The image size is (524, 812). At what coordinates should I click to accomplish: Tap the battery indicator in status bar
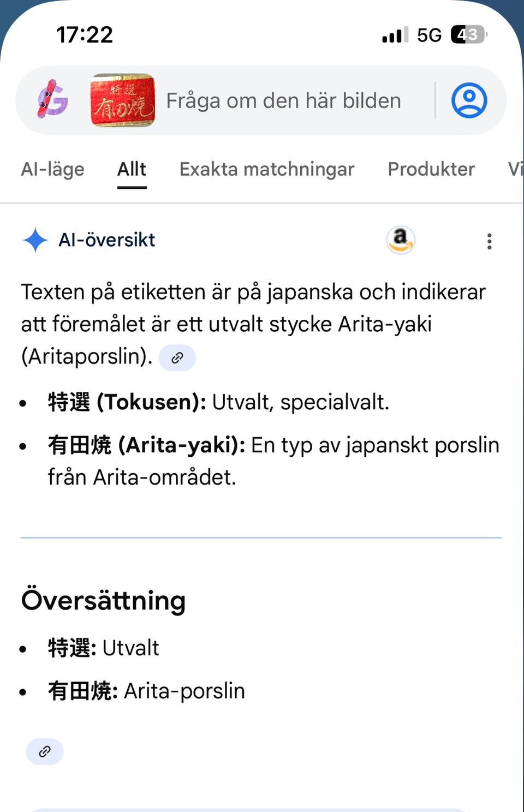click(468, 35)
